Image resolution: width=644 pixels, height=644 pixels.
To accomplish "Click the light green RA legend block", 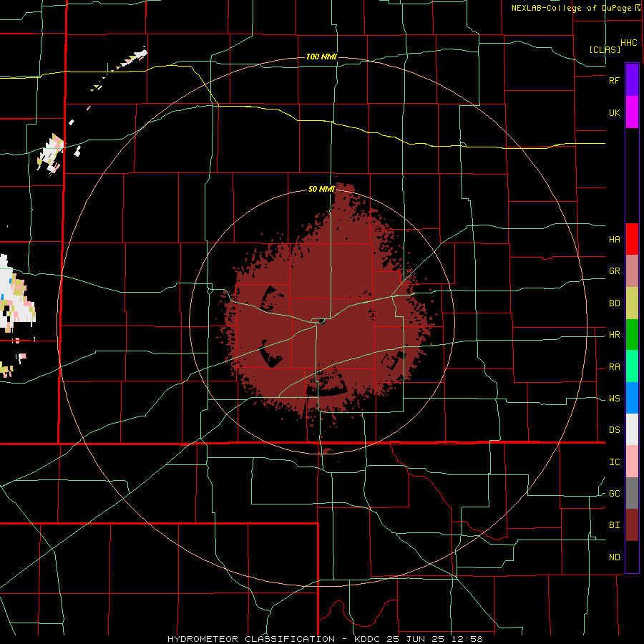I will click(632, 366).
